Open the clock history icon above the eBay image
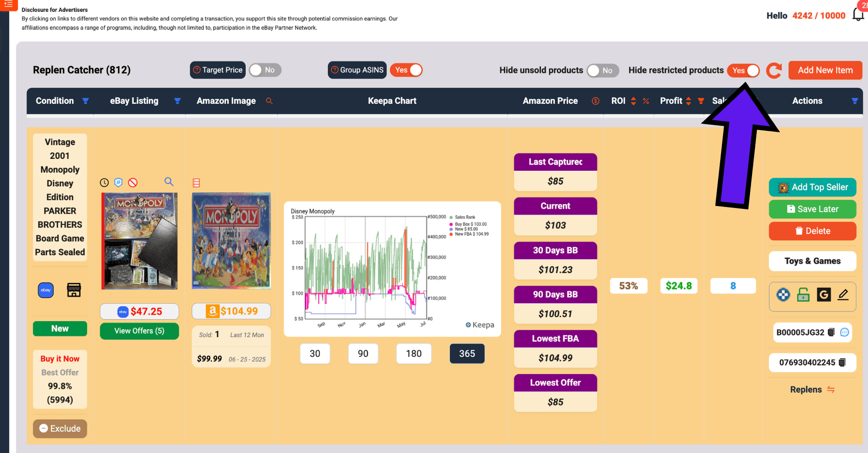The image size is (868, 453). click(x=105, y=183)
